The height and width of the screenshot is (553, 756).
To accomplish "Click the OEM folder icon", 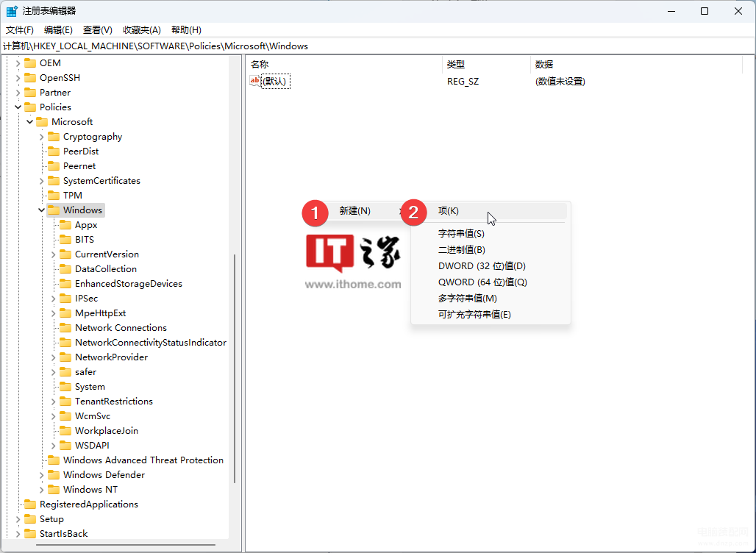I will 30,63.
